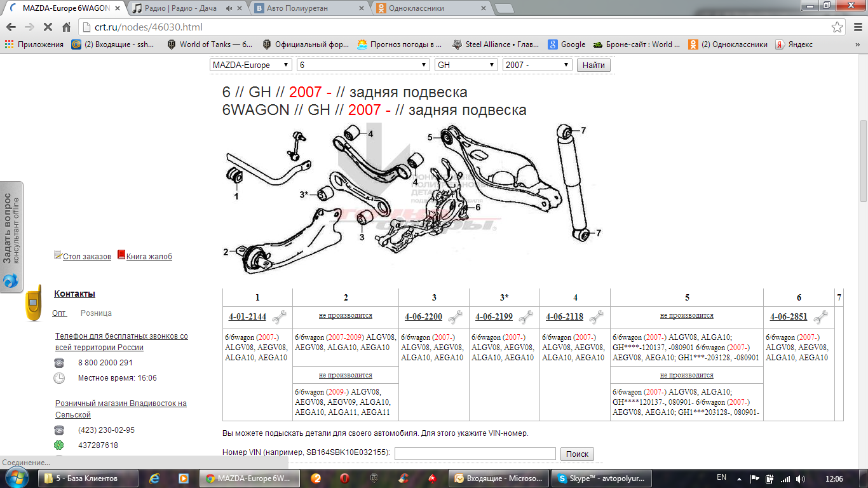This screenshot has width=868, height=488.
Task: Open the MAZDA-Europe make dropdown
Action: click(251, 65)
